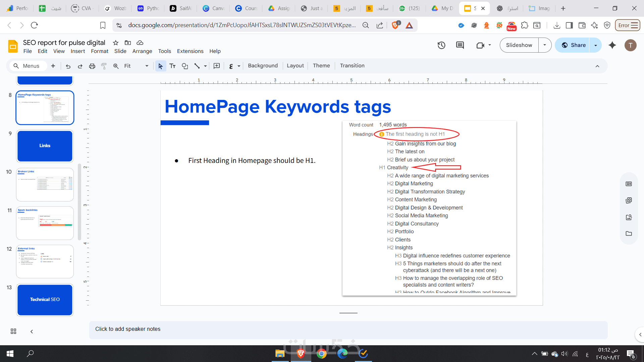Open the Extensions menu
The image size is (644, 362).
point(190,51)
